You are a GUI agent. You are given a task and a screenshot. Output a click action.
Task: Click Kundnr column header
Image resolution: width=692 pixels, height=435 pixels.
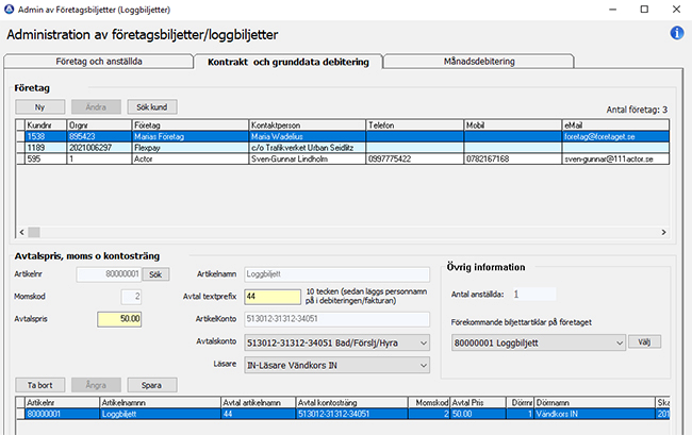click(46, 125)
